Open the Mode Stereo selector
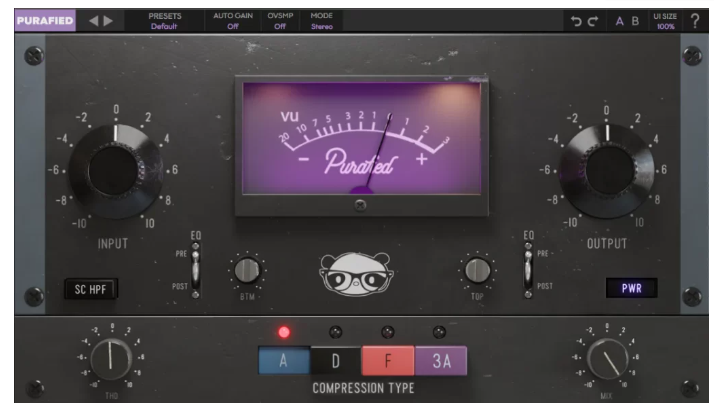714x408 pixels. click(321, 21)
